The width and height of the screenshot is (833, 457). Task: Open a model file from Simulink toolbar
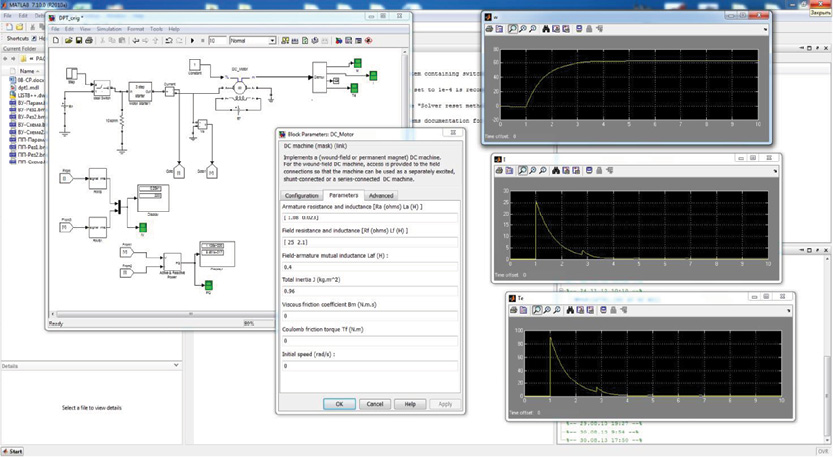tap(69, 40)
